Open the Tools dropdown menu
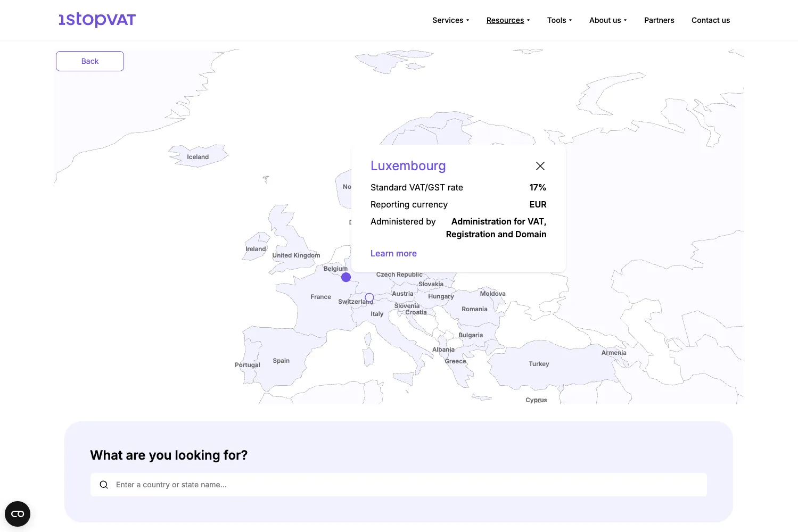The height and width of the screenshot is (532, 798). point(559,20)
